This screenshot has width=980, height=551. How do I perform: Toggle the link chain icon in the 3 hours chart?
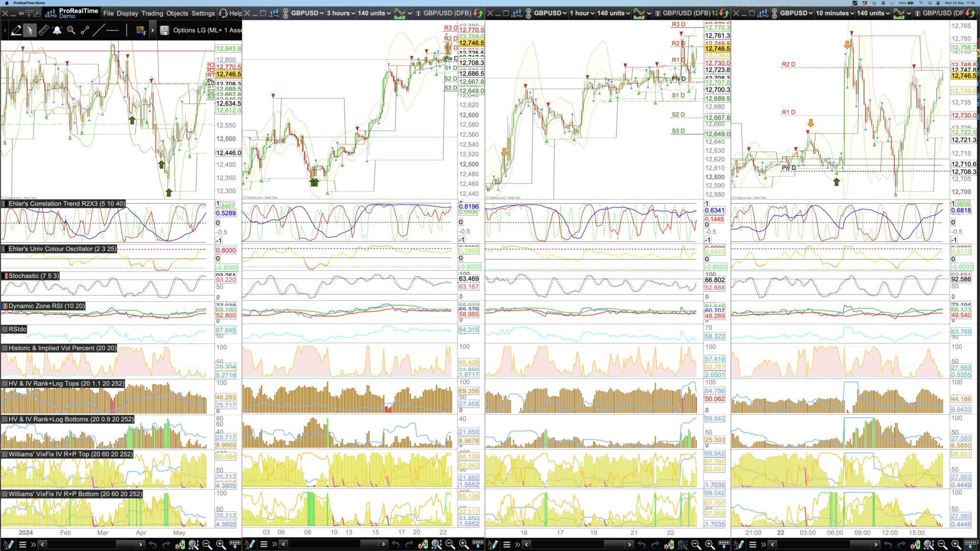286,13
